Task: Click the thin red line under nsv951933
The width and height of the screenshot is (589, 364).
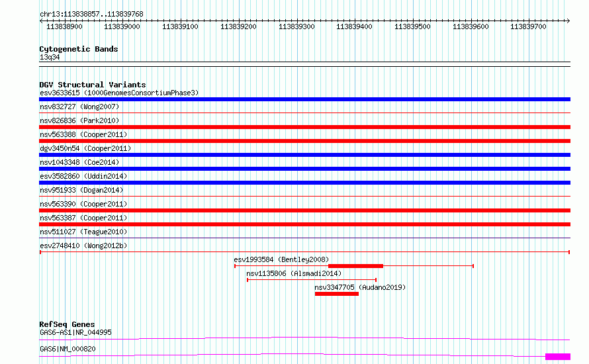Action: [304, 196]
